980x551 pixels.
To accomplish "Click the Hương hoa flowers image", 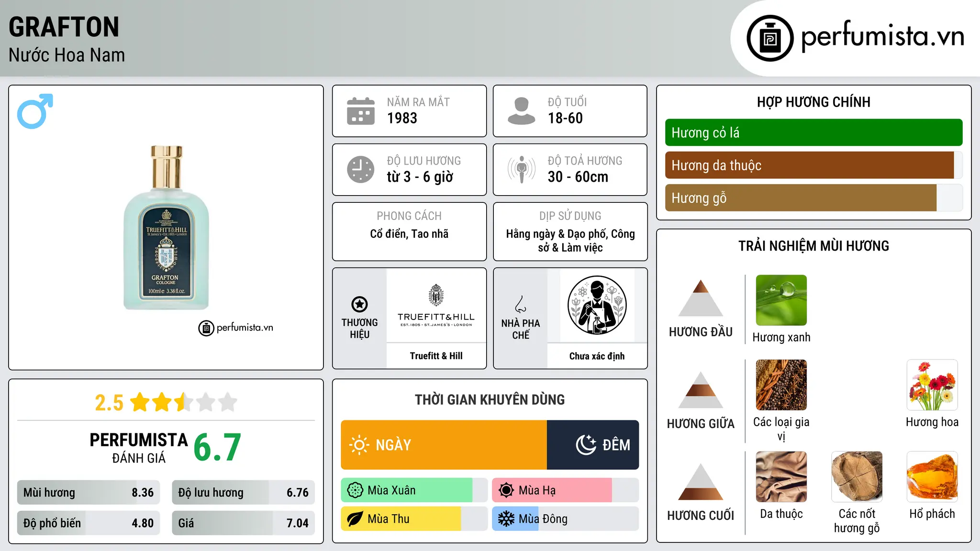I will point(932,385).
